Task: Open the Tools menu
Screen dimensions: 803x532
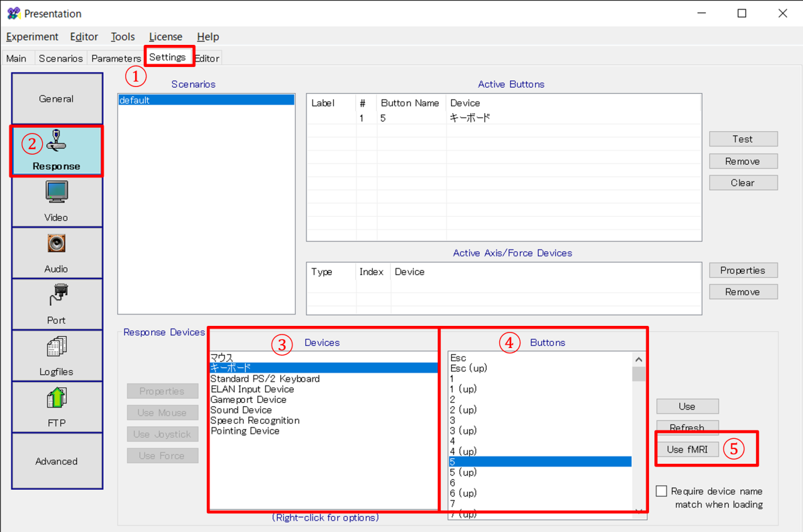Action: coord(122,37)
